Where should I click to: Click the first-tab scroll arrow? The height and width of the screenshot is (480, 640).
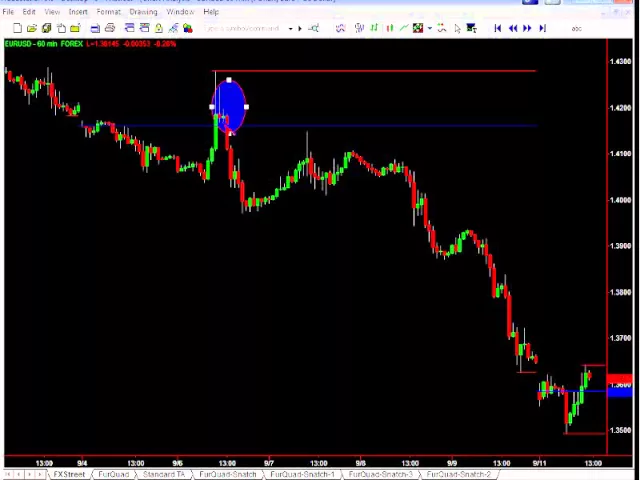point(8,474)
